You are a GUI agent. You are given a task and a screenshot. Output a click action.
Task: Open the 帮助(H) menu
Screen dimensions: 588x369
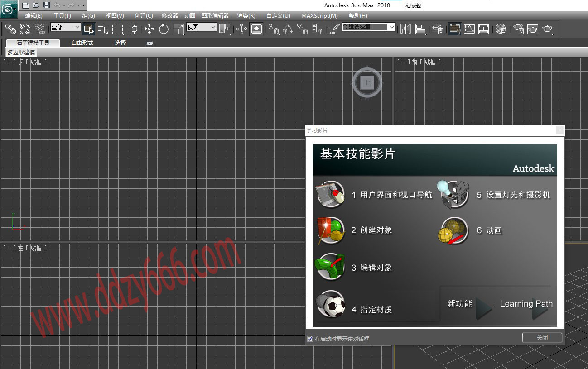(x=358, y=16)
